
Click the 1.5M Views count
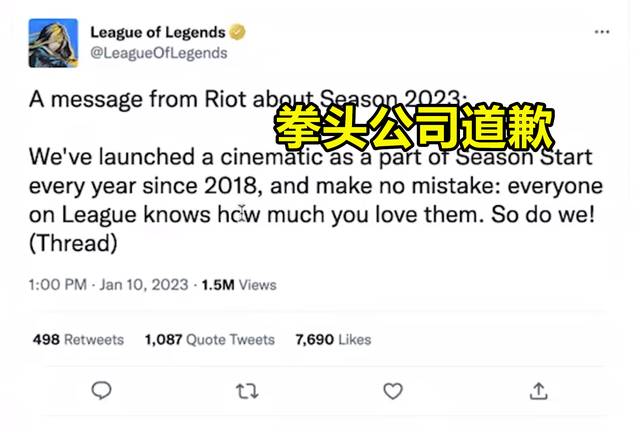click(x=239, y=285)
